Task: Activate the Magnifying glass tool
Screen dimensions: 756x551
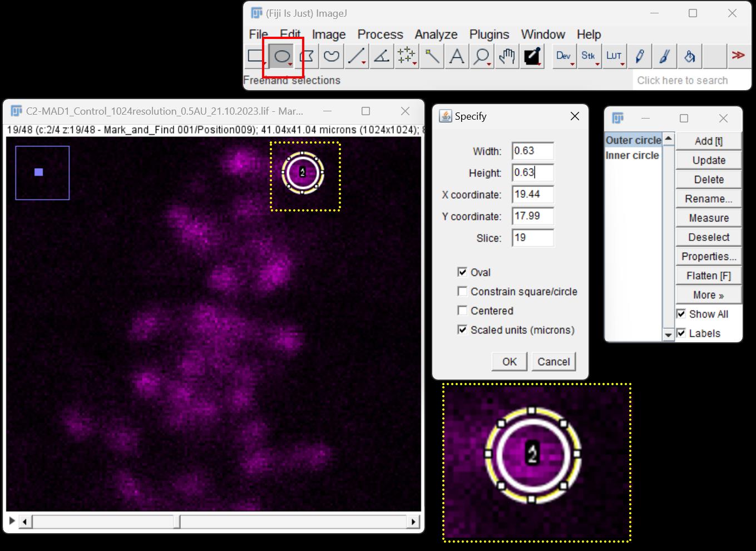Action: 481,56
